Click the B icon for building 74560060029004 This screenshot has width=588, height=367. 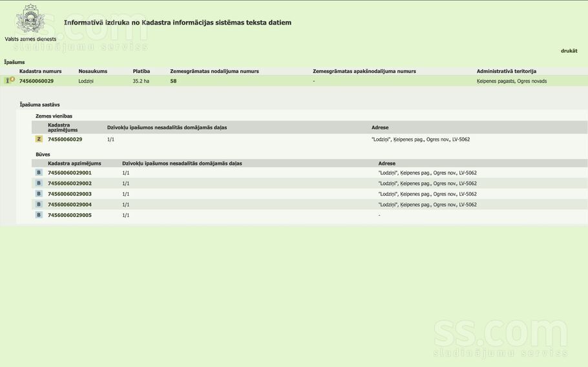(39, 204)
